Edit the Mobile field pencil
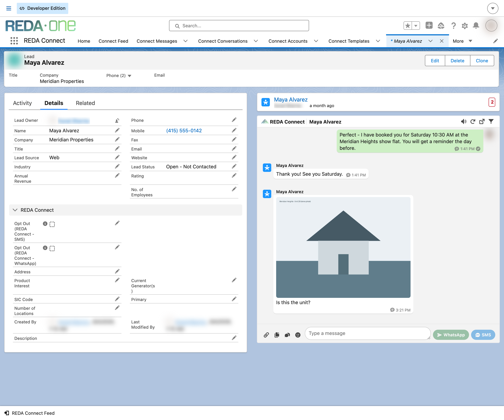The image size is (504, 420). 234,130
